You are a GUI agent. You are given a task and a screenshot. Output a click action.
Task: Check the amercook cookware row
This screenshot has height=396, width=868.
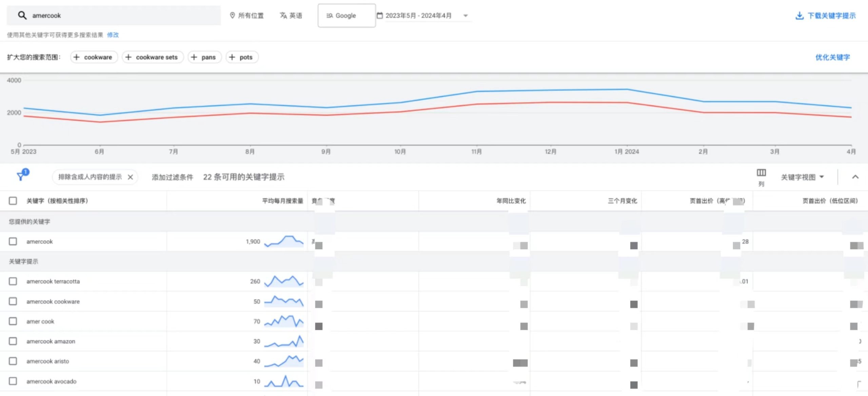click(x=13, y=301)
